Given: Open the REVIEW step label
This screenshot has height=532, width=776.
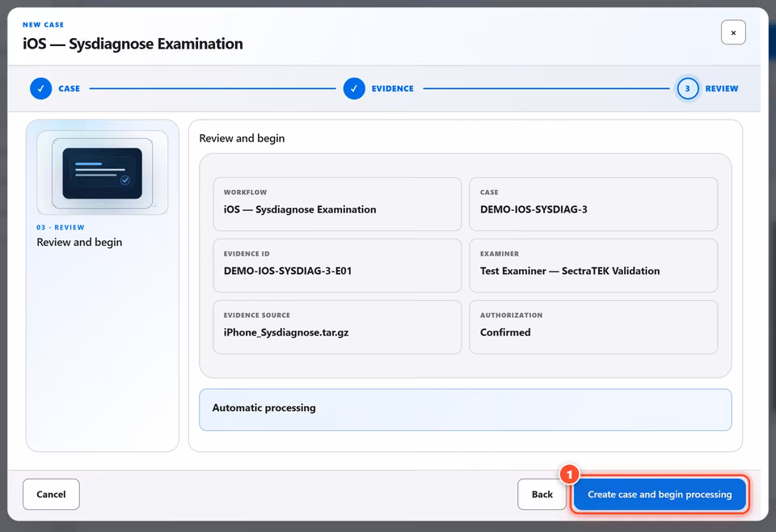Looking at the screenshot, I should click(x=722, y=89).
